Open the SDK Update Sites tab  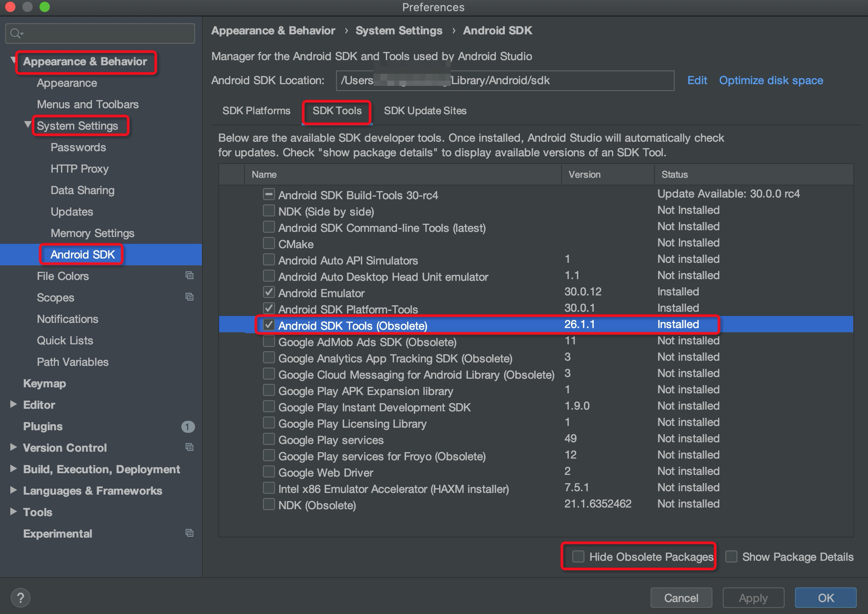click(425, 111)
